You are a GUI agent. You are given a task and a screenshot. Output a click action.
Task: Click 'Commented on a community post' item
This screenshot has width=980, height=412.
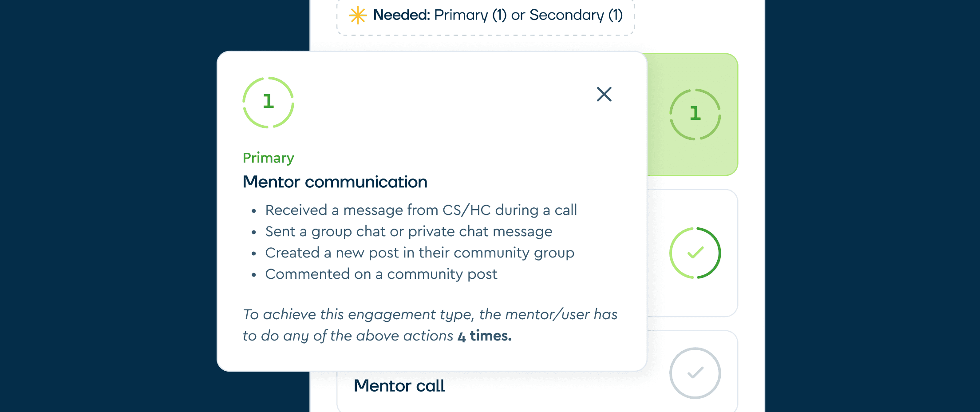point(381,274)
